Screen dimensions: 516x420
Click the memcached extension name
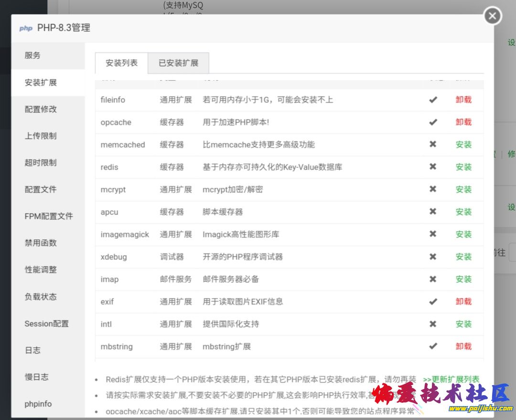point(123,145)
